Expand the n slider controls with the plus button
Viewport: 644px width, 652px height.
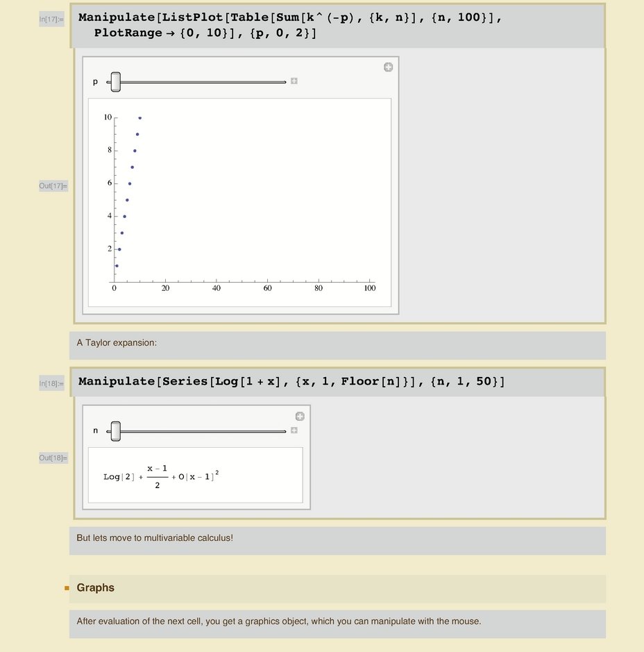point(294,431)
